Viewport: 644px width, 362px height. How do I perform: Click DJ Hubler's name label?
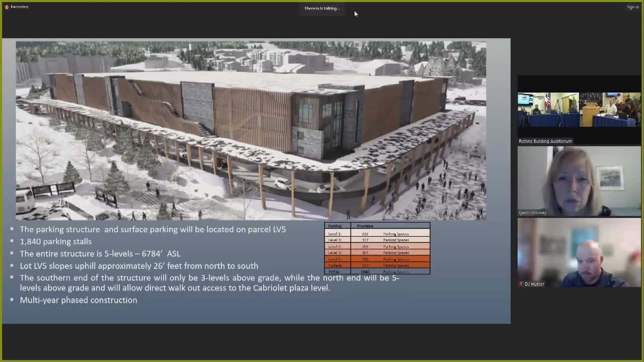tap(535, 284)
